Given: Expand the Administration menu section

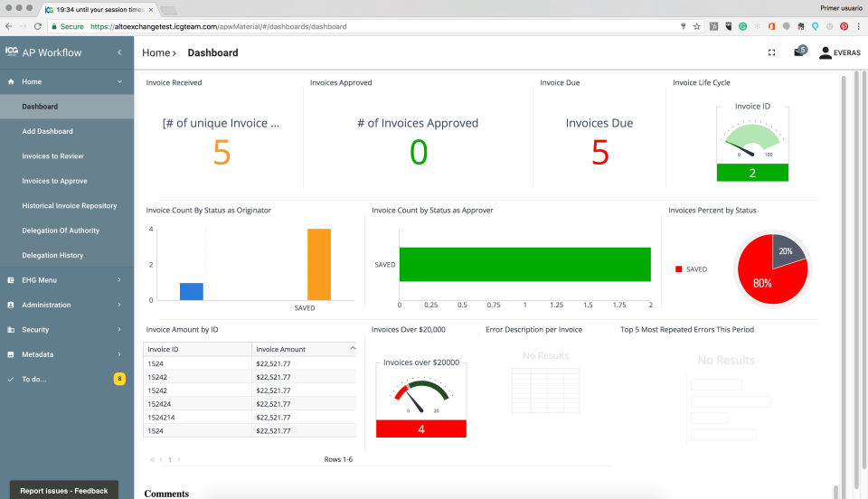Looking at the screenshot, I should 63,305.
